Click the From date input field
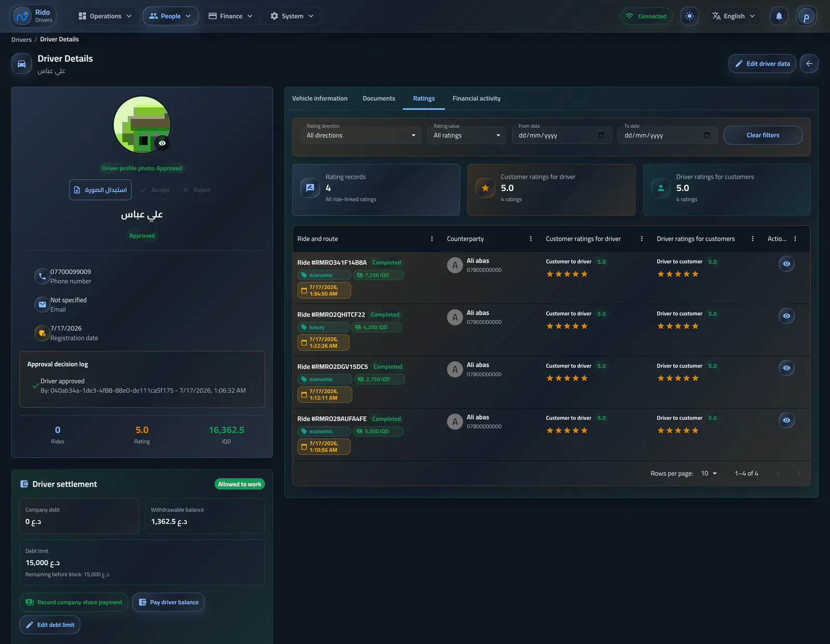The height and width of the screenshot is (644, 830). (562, 135)
